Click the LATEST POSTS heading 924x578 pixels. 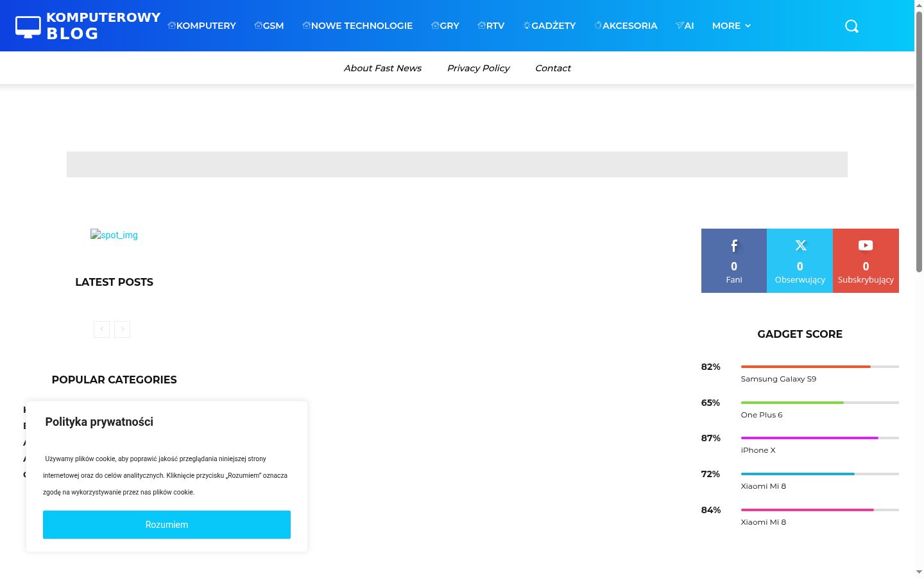pos(114,282)
